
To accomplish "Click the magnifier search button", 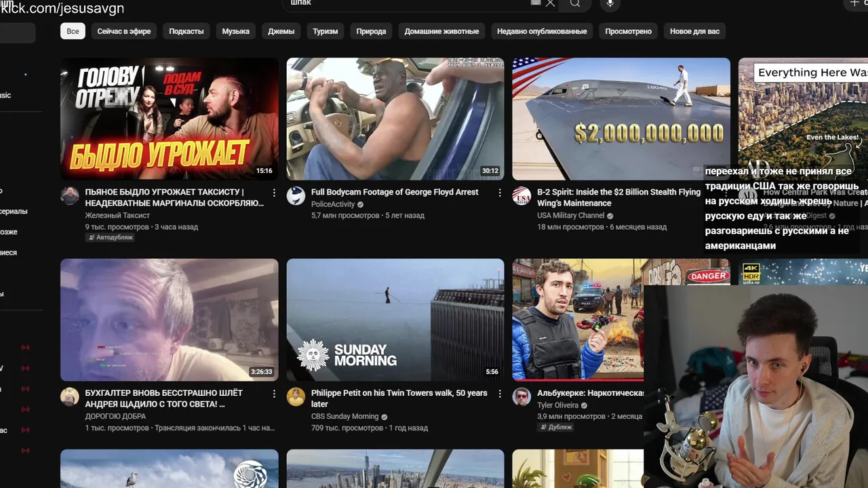I will pyautogui.click(x=575, y=3).
